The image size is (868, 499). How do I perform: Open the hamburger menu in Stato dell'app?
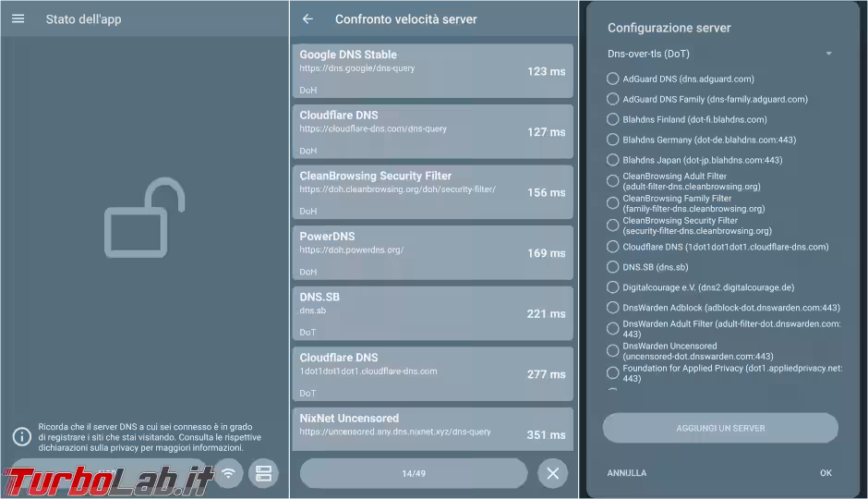tap(18, 18)
